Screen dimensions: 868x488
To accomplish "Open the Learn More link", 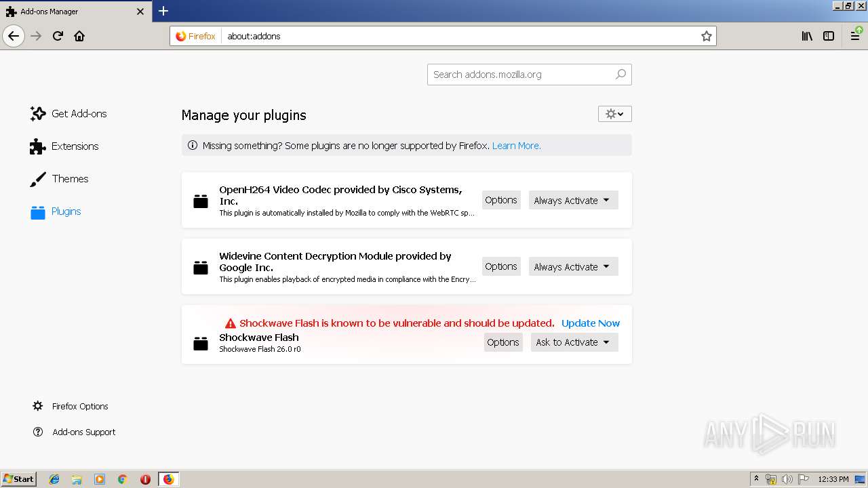I will pos(516,146).
